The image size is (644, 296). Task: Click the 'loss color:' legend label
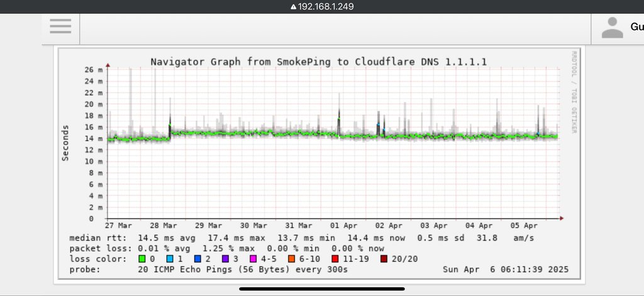click(98, 259)
